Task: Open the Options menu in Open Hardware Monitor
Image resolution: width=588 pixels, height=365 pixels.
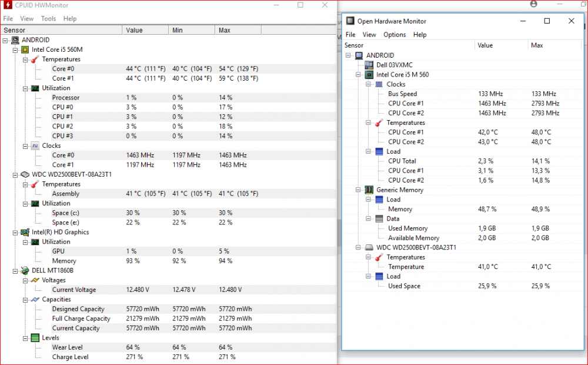Action: coord(395,35)
